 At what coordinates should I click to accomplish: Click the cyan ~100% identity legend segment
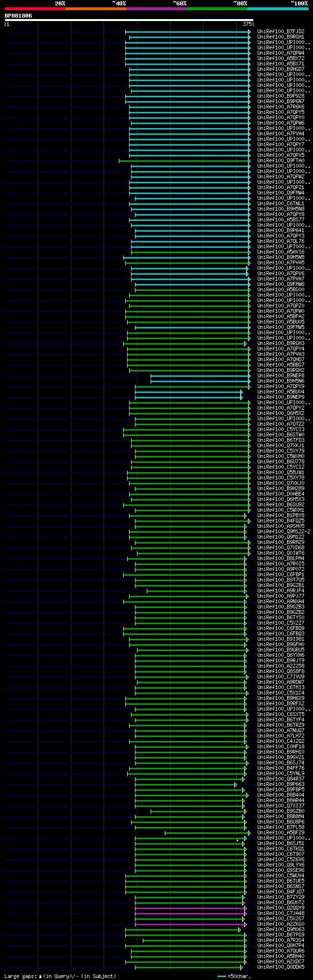click(x=278, y=9)
